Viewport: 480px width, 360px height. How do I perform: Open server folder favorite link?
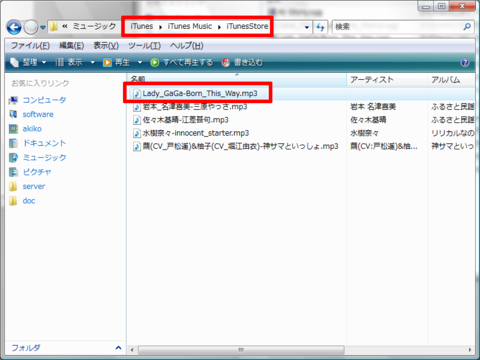pyautogui.click(x=34, y=186)
